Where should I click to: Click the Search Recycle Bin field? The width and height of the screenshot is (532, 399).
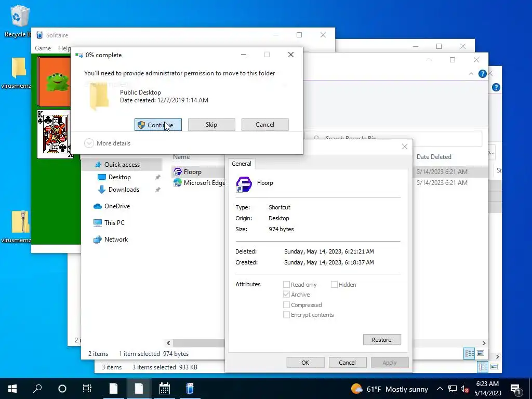pos(394,138)
